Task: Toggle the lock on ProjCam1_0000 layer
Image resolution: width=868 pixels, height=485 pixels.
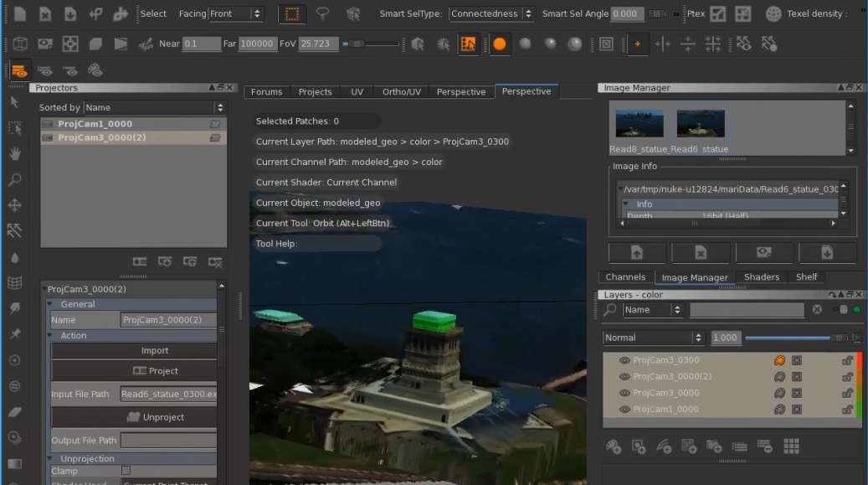Action: tap(847, 410)
